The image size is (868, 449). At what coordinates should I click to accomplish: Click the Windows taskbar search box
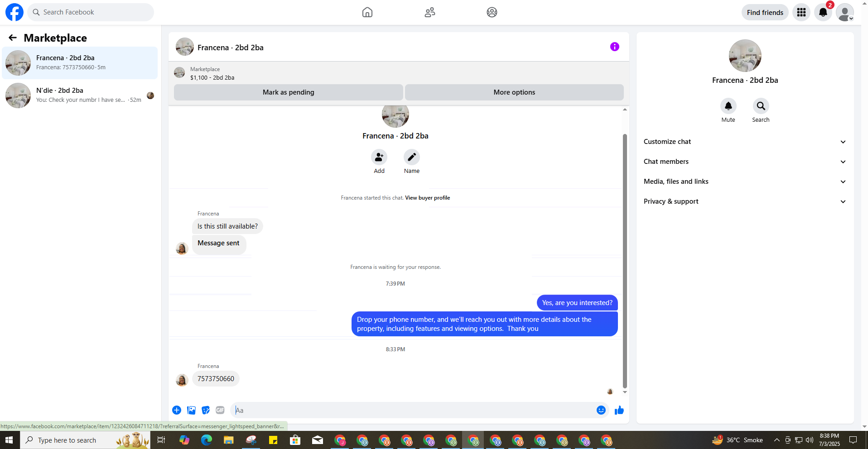coord(85,440)
